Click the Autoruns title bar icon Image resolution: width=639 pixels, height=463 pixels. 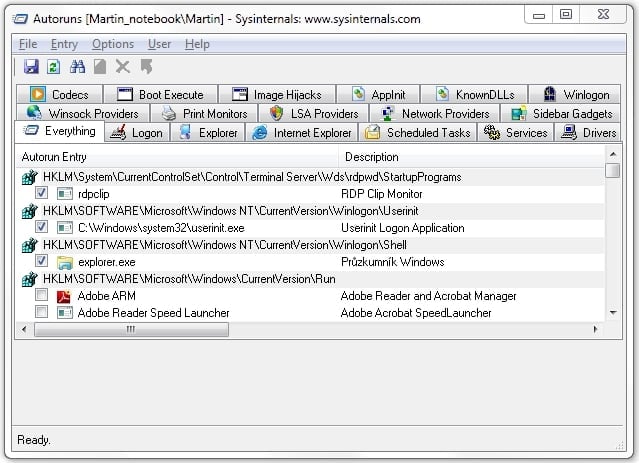(x=20, y=19)
